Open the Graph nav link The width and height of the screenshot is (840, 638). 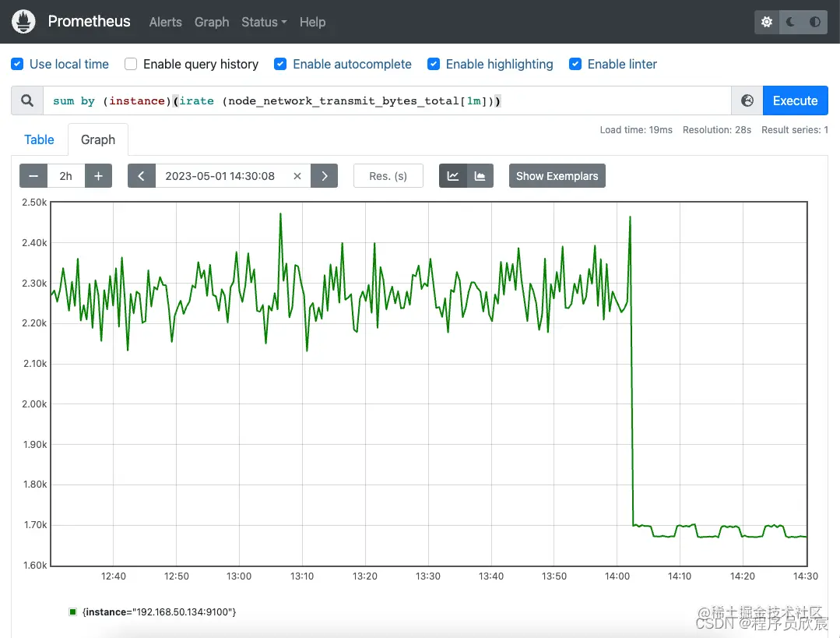[212, 22]
